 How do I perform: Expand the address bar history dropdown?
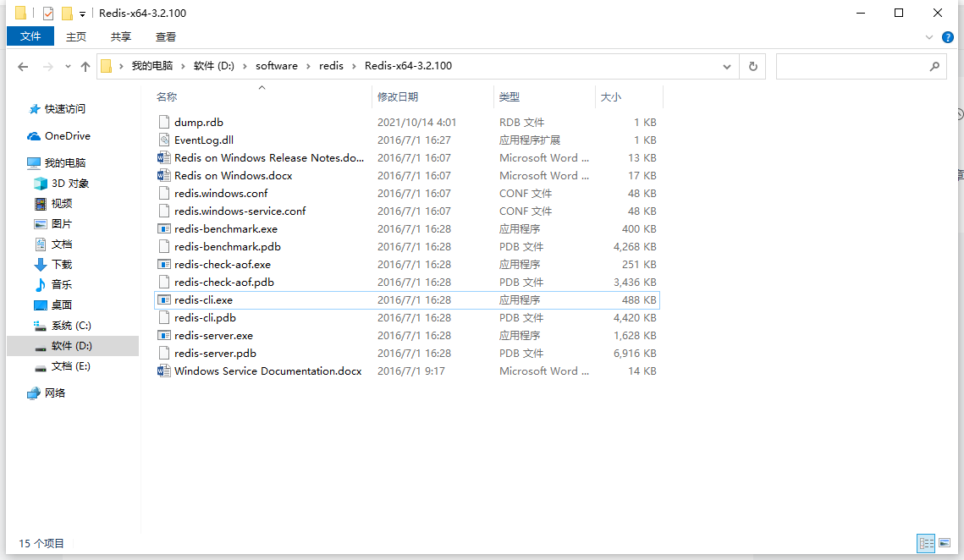(x=727, y=66)
